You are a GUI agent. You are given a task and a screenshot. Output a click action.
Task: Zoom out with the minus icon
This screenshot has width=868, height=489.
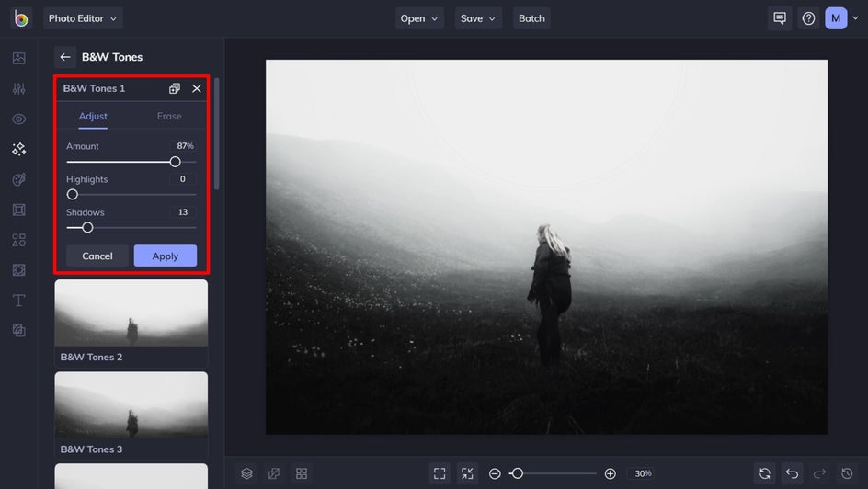495,473
